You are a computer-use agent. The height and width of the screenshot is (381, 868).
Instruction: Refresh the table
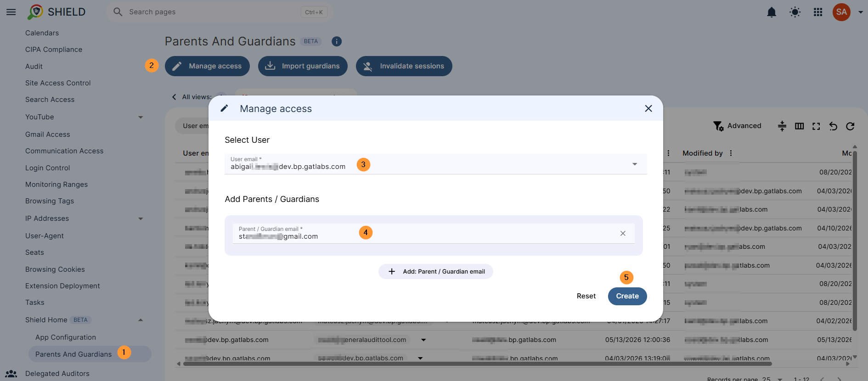[x=850, y=126]
